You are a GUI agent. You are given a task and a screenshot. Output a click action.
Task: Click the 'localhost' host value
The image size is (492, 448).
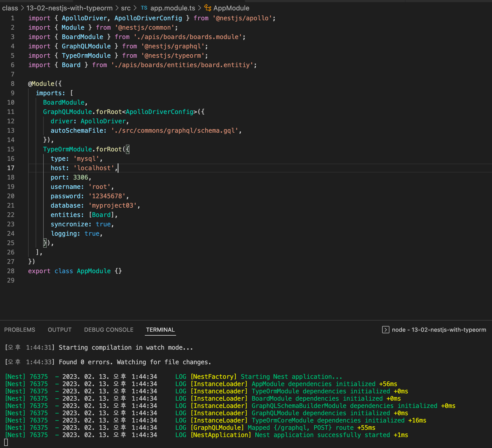[94, 168]
